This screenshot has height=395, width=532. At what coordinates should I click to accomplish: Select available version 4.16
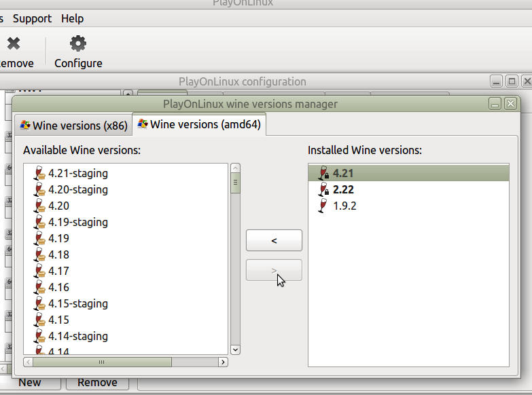tap(58, 287)
